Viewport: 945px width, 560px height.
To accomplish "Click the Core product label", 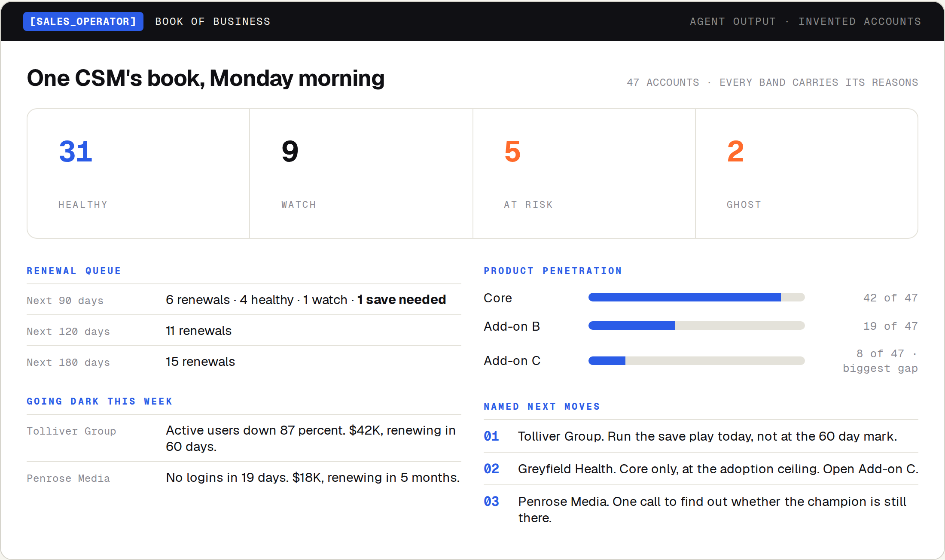I will coord(498,298).
